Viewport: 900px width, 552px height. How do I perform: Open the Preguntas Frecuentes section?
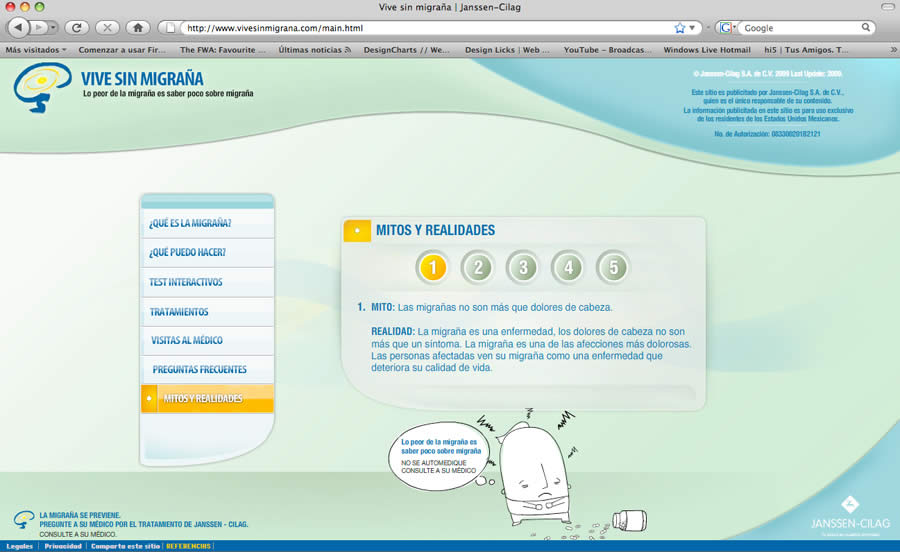[208, 370]
